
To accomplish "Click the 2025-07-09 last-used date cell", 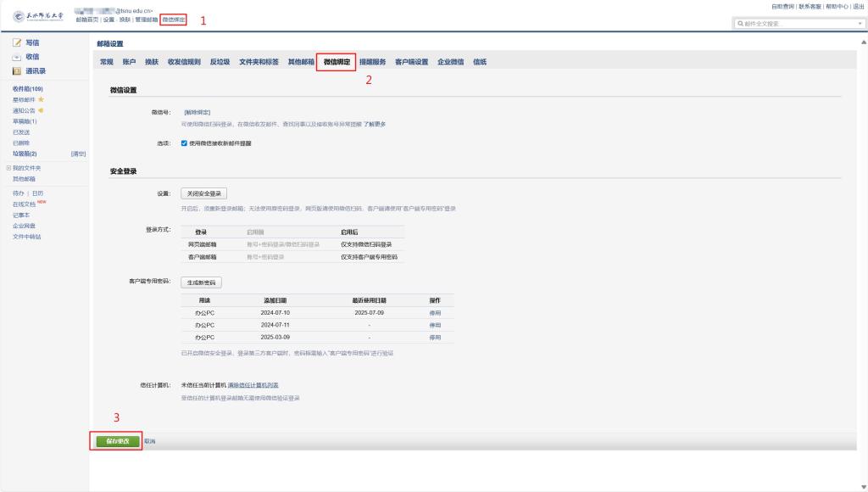I will [x=370, y=313].
